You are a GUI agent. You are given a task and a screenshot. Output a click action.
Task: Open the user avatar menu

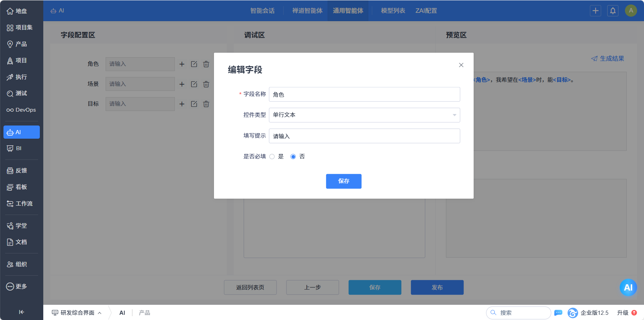point(631,11)
